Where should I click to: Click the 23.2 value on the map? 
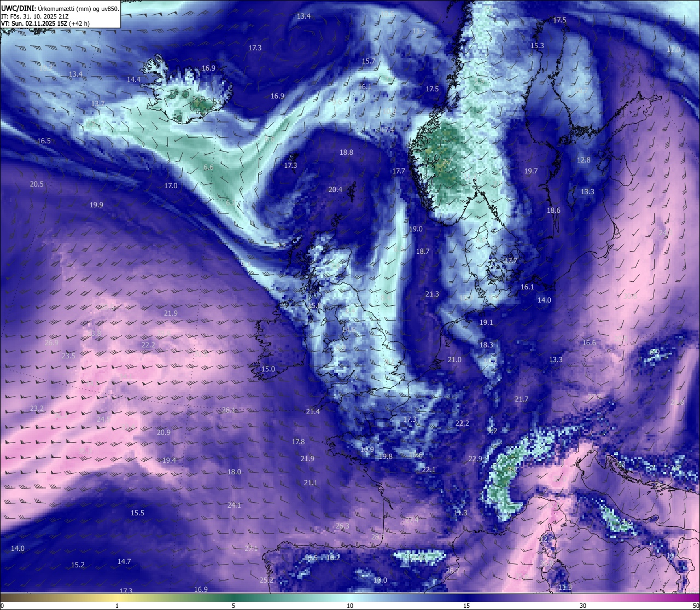pos(37,409)
